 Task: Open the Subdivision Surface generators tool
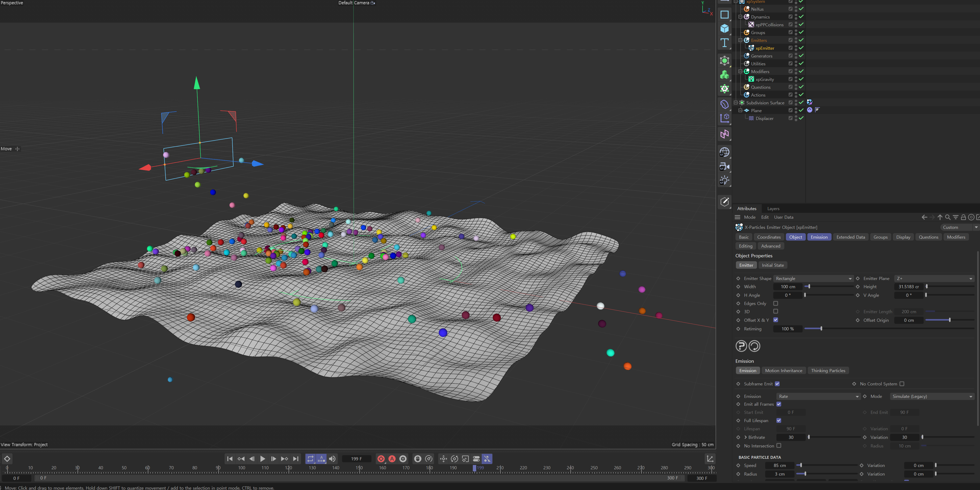[x=724, y=60]
